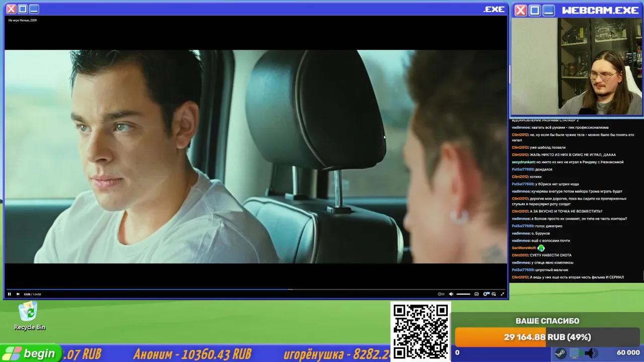Maximize the main .EXE video window
Viewport: 644px width, 362px height.
(23, 9)
